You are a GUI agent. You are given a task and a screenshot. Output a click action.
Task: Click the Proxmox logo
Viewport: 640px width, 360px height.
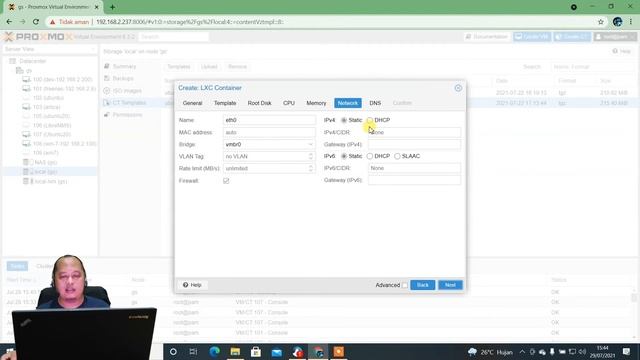click(x=39, y=37)
